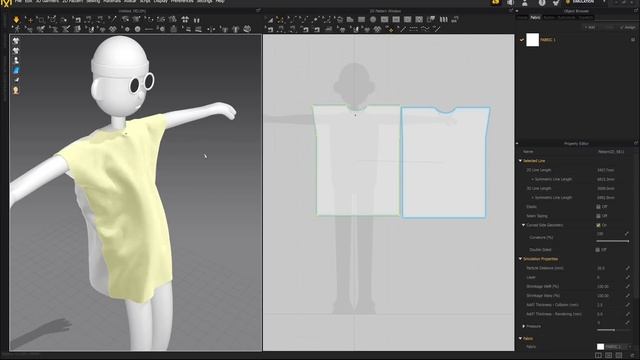Select Edit Pattern tool in 2D toolbar

[280, 20]
